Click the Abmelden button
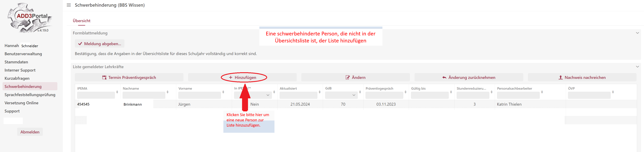 [30, 132]
